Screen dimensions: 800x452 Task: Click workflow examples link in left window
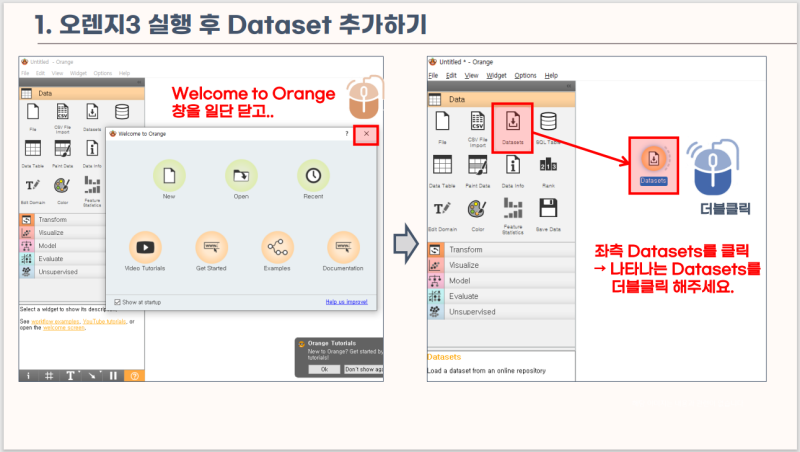pos(55,321)
